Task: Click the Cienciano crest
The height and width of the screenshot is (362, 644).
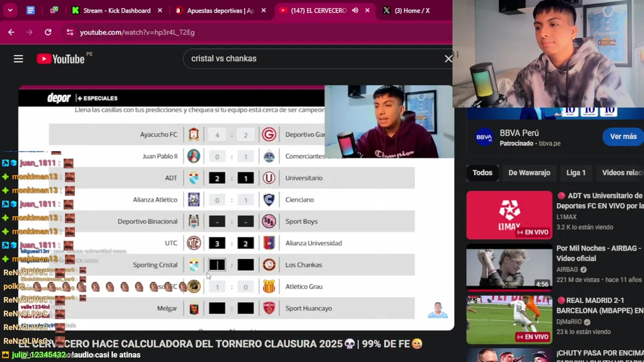Action: (x=269, y=200)
